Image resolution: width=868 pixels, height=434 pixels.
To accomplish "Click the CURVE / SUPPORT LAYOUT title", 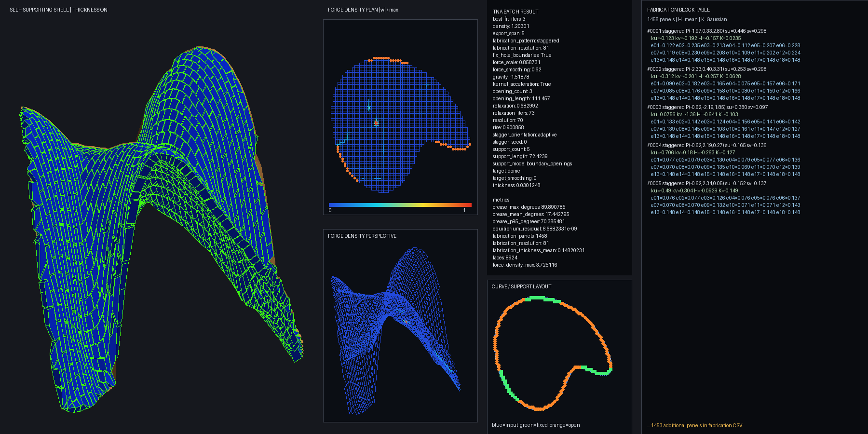I will 521,286.
